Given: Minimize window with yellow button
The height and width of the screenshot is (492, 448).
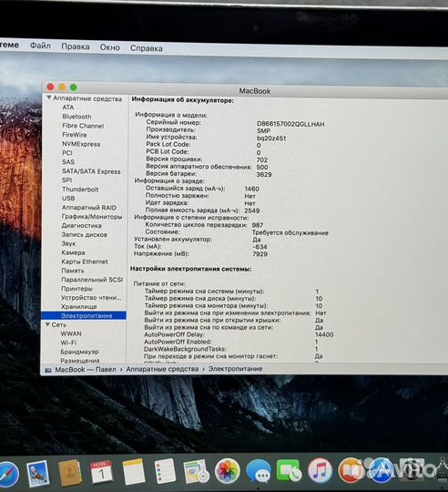Looking at the screenshot, I should [62, 87].
